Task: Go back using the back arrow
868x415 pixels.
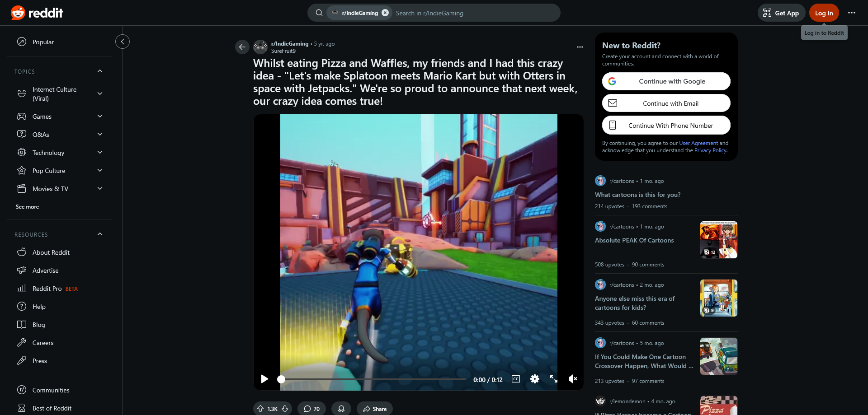Action: (242, 47)
